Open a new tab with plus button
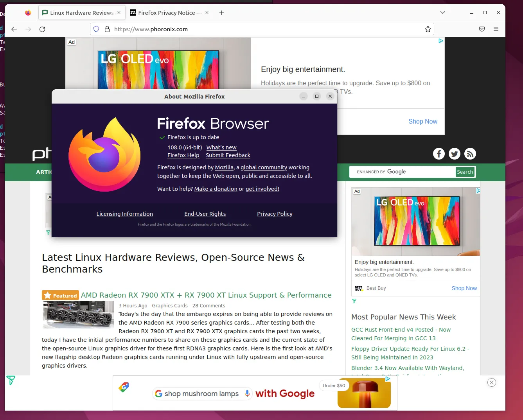The height and width of the screenshot is (420, 523). click(x=221, y=13)
